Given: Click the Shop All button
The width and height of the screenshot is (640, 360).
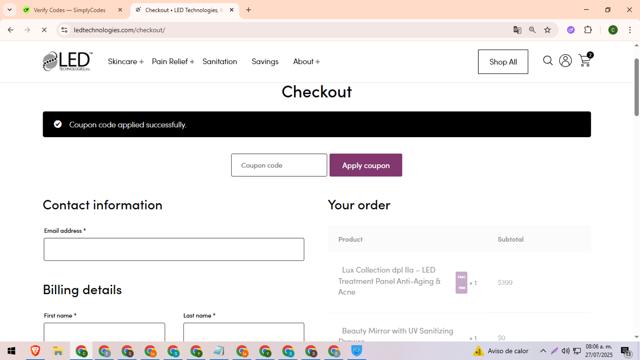Looking at the screenshot, I should point(503,62).
